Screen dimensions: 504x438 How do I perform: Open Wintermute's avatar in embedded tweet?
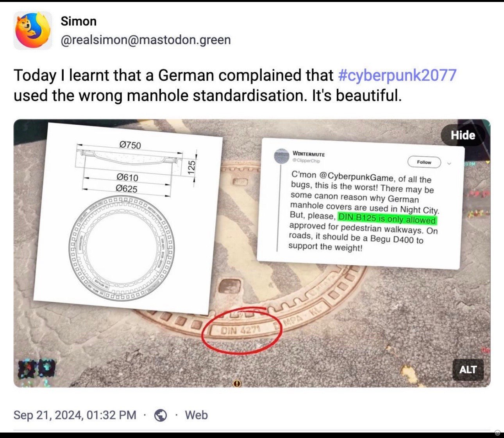point(281,156)
